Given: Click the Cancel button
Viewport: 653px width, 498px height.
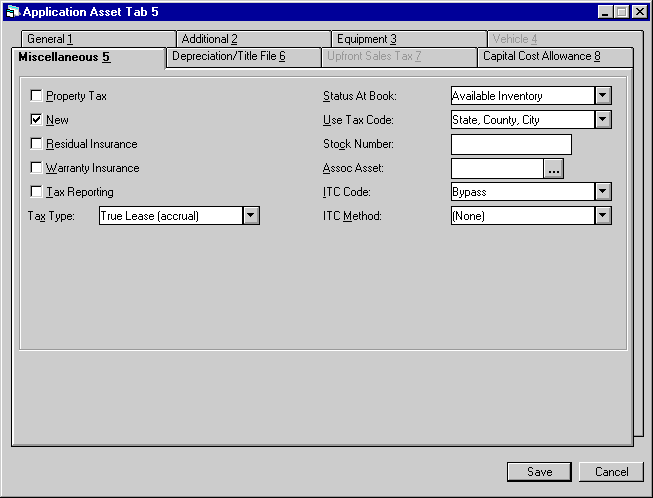Looking at the screenshot, I should 611,472.
